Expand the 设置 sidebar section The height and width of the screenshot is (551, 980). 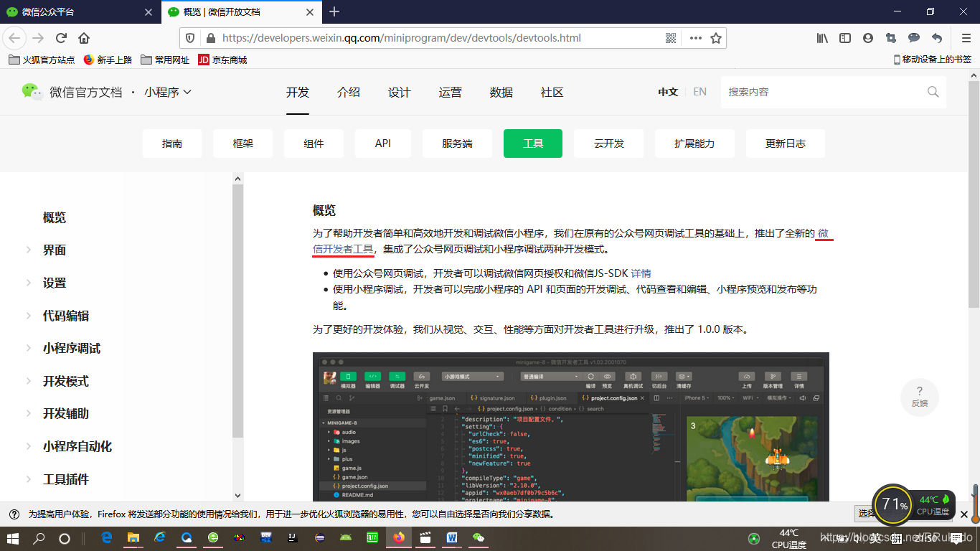tap(54, 283)
